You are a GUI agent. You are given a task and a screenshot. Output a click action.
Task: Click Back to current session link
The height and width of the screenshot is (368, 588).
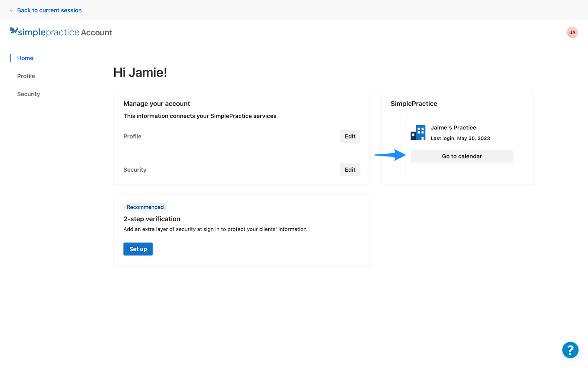(x=49, y=10)
